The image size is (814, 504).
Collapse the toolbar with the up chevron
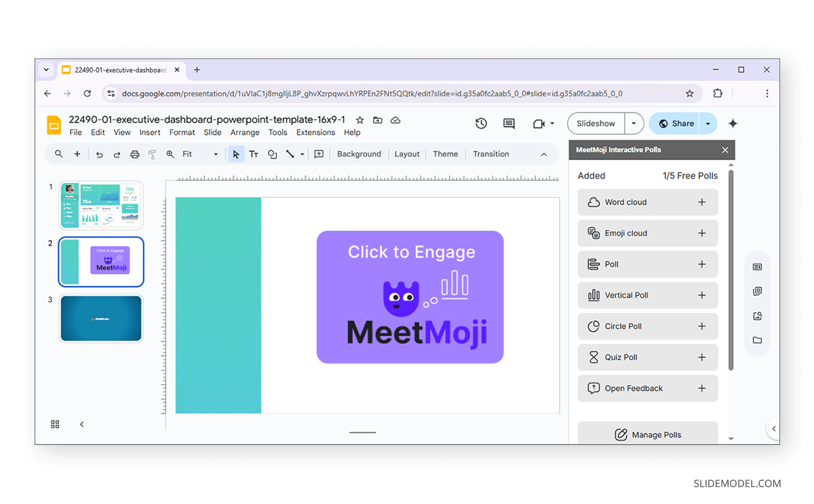[x=544, y=154]
